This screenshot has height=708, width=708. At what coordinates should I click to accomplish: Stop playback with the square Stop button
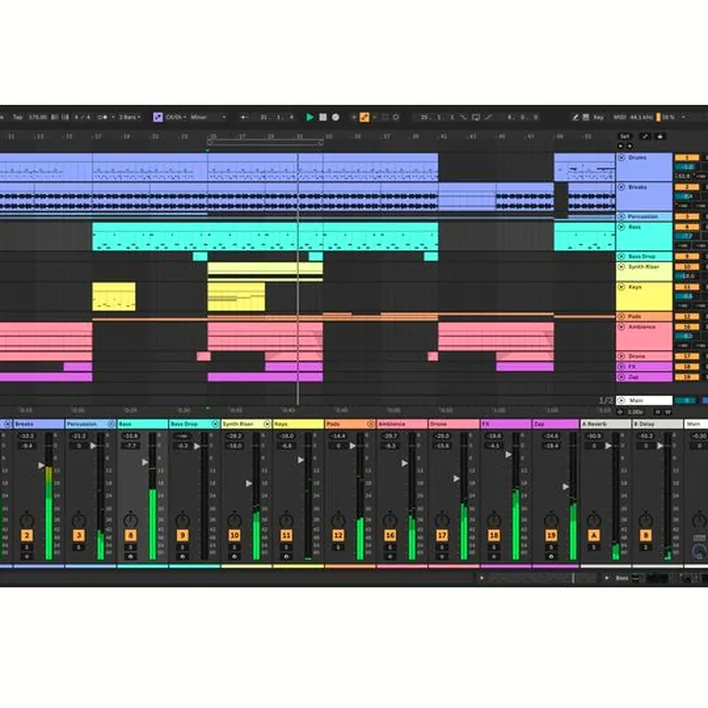(x=323, y=117)
